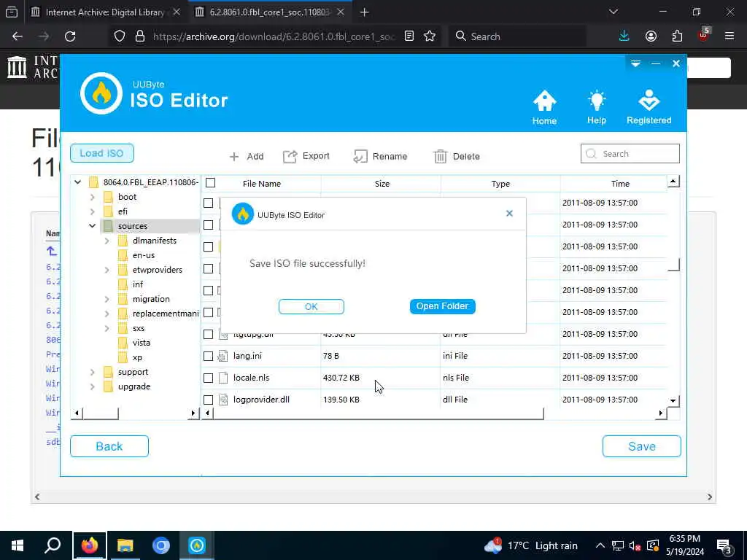Expand the etwproviders folder
The image size is (747, 560).
point(107,270)
